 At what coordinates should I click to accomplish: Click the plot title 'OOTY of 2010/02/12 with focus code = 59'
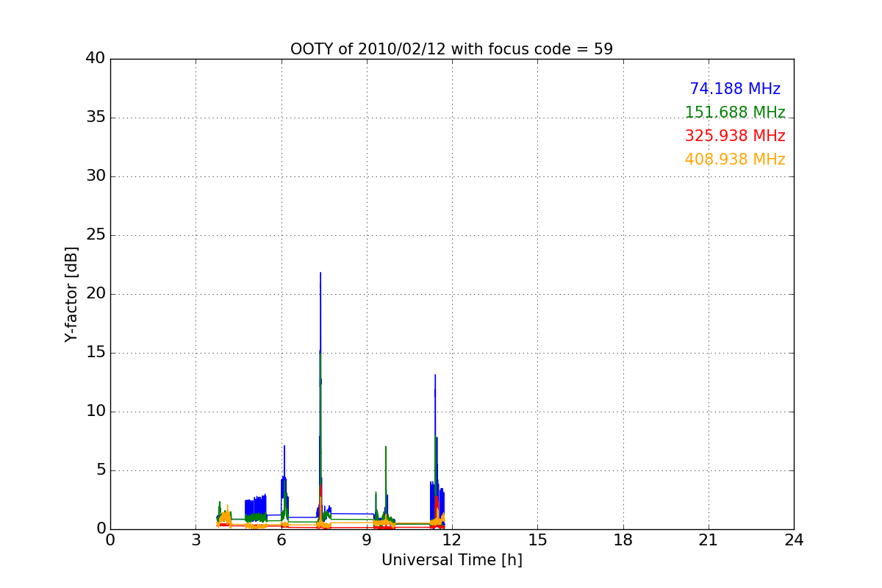[451, 49]
